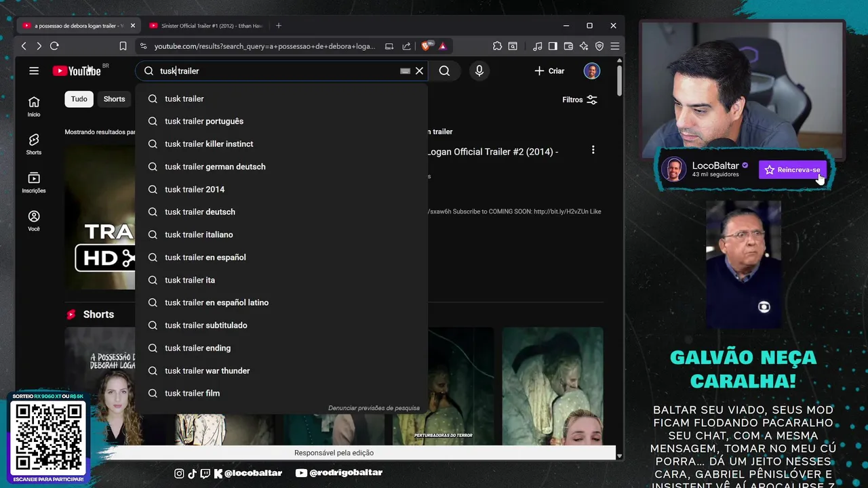Go back in the browser
The height and width of the screenshot is (488, 868).
(24, 46)
